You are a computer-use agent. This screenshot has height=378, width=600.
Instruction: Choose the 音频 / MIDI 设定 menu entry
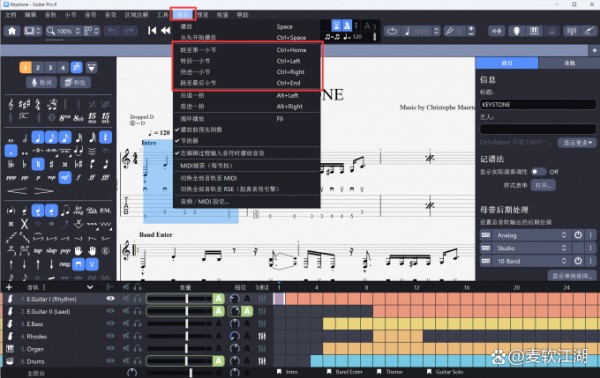coord(246,201)
